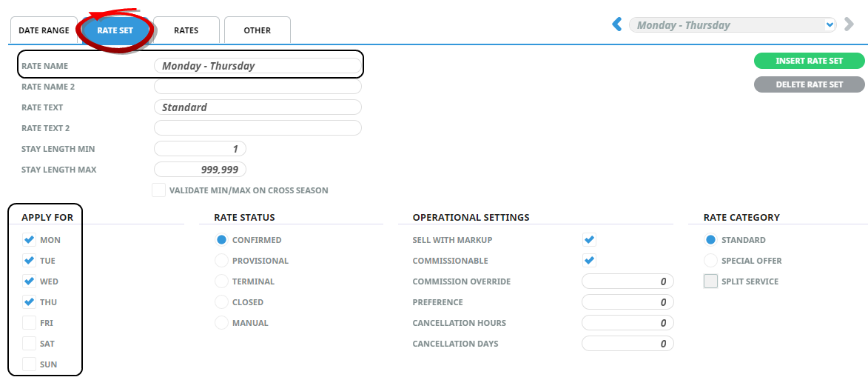Click the Stay Length Max field
The height and width of the screenshot is (380, 868).
(200, 170)
